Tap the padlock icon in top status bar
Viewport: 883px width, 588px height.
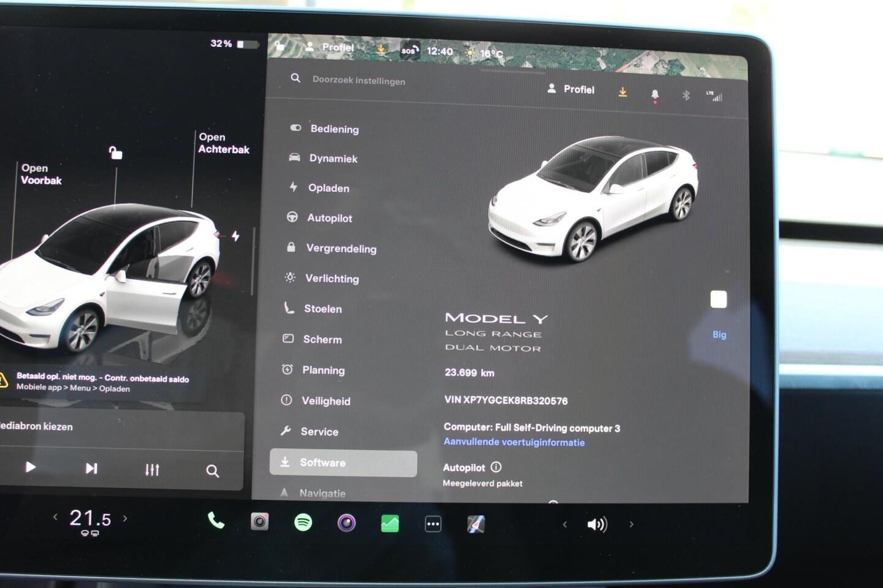tap(280, 46)
